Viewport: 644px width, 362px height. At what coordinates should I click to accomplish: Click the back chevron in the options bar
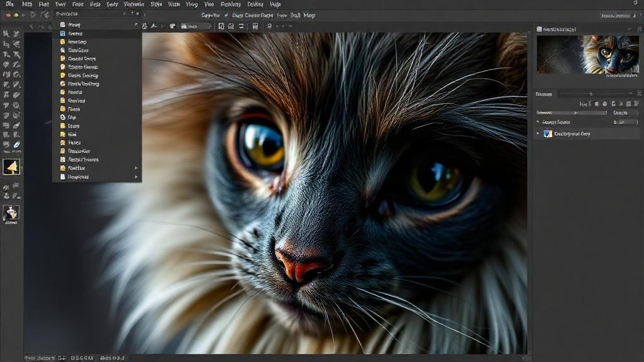31,26
